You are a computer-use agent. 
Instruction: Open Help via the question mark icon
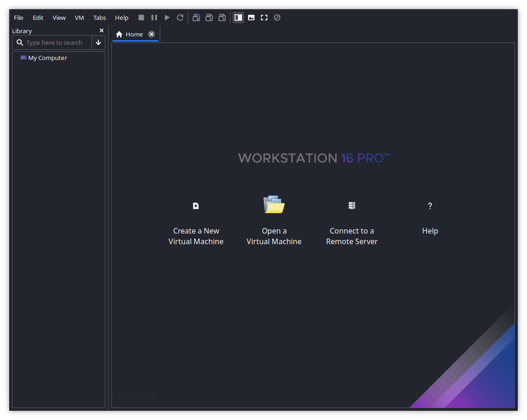tap(430, 206)
